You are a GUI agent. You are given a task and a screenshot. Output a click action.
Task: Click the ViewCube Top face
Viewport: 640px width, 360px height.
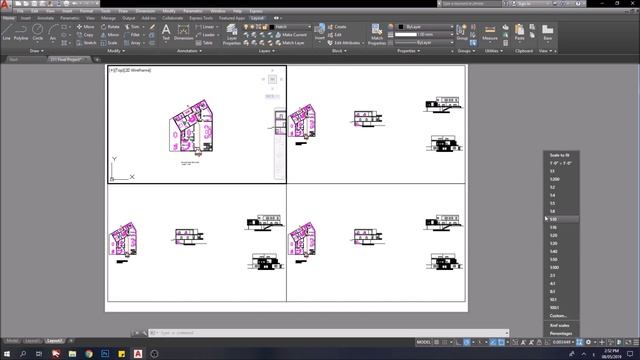click(x=272, y=79)
